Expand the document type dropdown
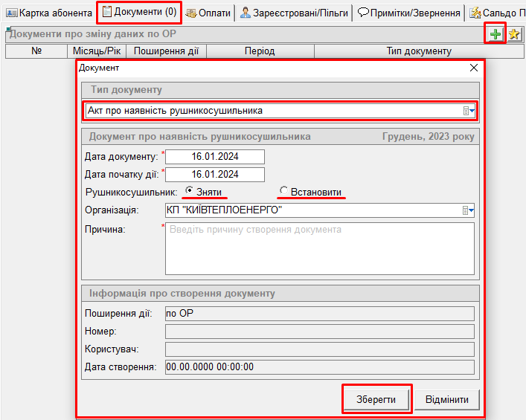The height and width of the screenshot is (420, 526). [469, 111]
